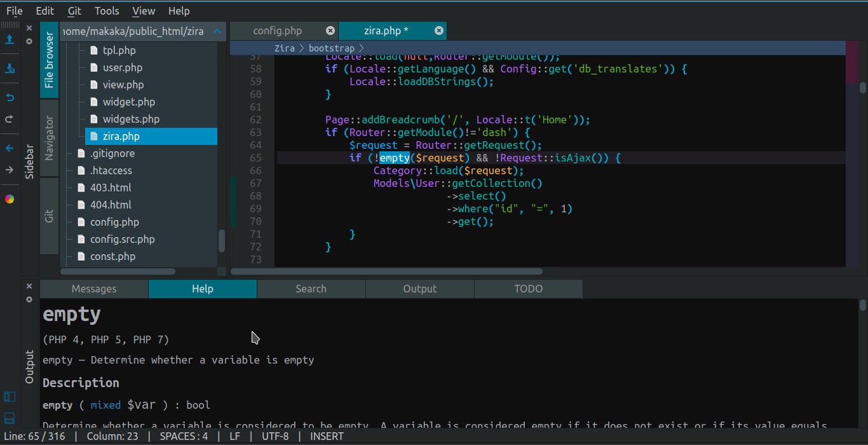Viewport: 868px width, 445px height.
Task: Click the Save (upload arrow) toolbar icon
Action: [x=10, y=40]
